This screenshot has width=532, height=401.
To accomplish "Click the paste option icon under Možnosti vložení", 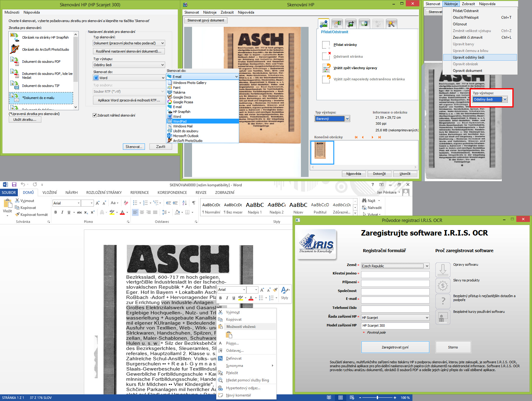I will (x=229, y=335).
